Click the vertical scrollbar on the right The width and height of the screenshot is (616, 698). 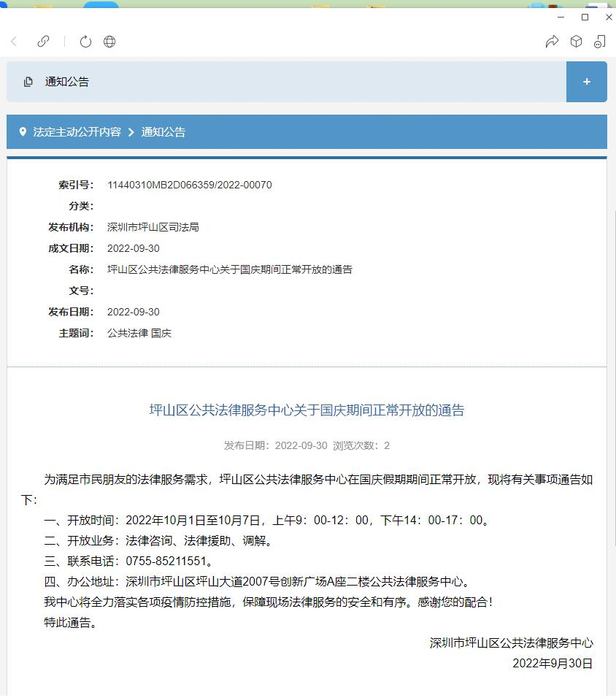click(615, 378)
